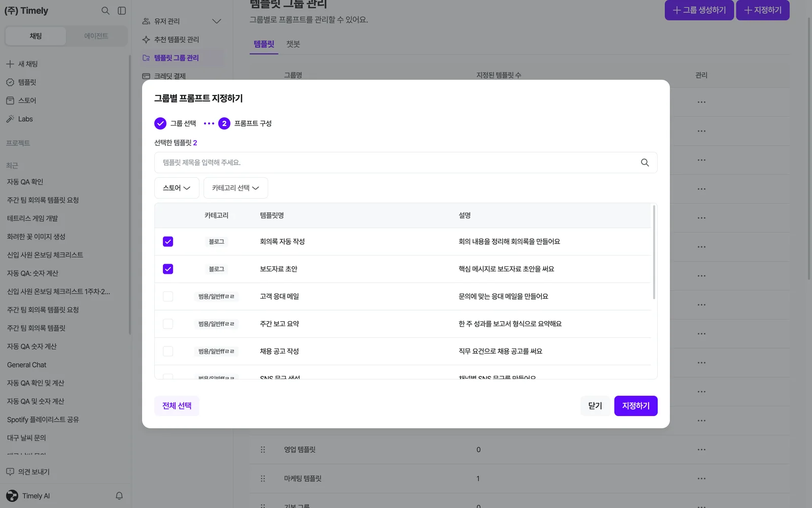Open search in the Timely sidebar
The width and height of the screenshot is (812, 508).
105,11
